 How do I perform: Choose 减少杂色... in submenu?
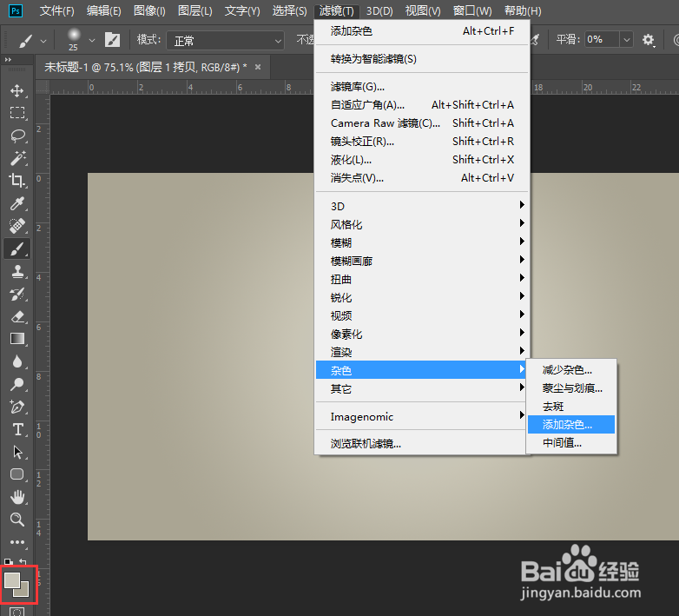coord(571,370)
